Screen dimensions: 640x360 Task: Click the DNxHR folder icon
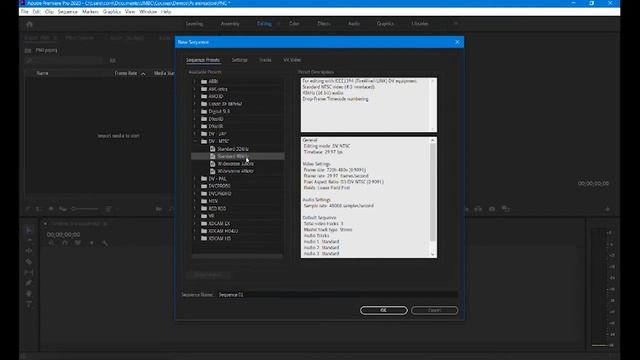(204, 126)
